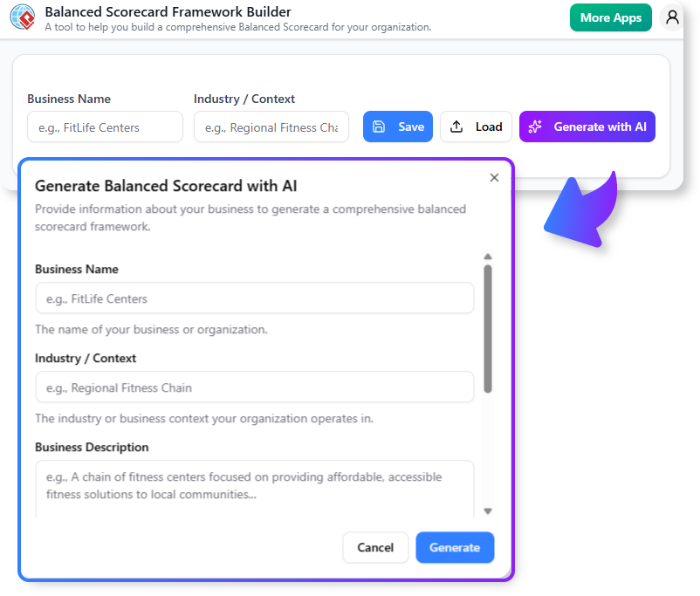Screen dimensions: 700x596
Task: Click the Balanced Scorecard Builder app logo
Action: click(22, 17)
